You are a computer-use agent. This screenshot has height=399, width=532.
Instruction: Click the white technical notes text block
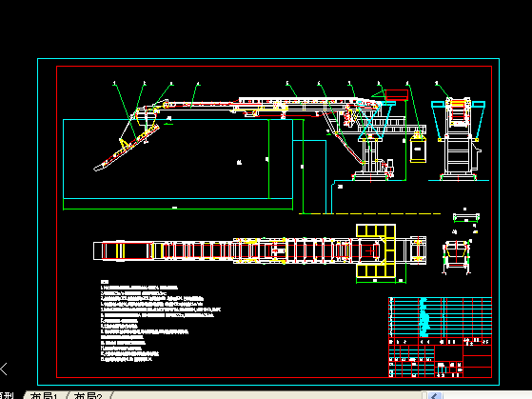pos(161,321)
